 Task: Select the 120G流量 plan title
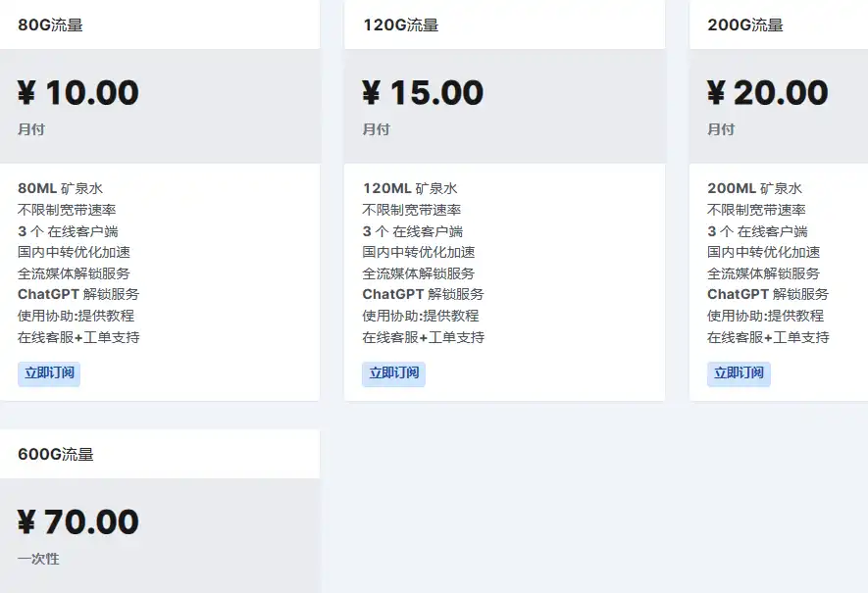pyautogui.click(x=400, y=25)
